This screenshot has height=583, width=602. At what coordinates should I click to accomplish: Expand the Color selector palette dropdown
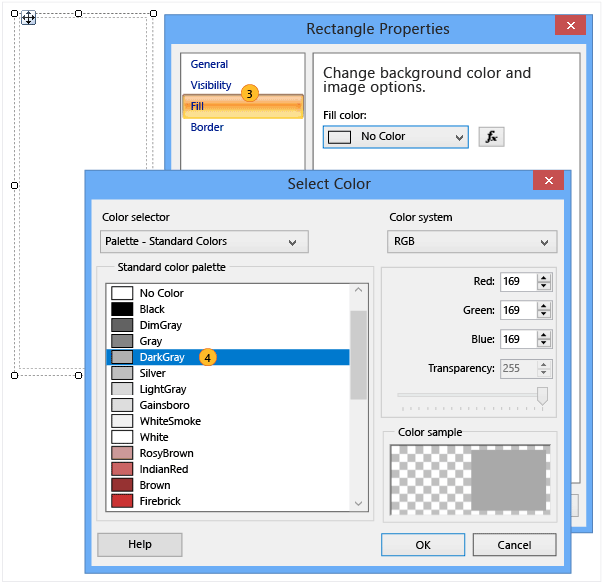click(x=204, y=241)
